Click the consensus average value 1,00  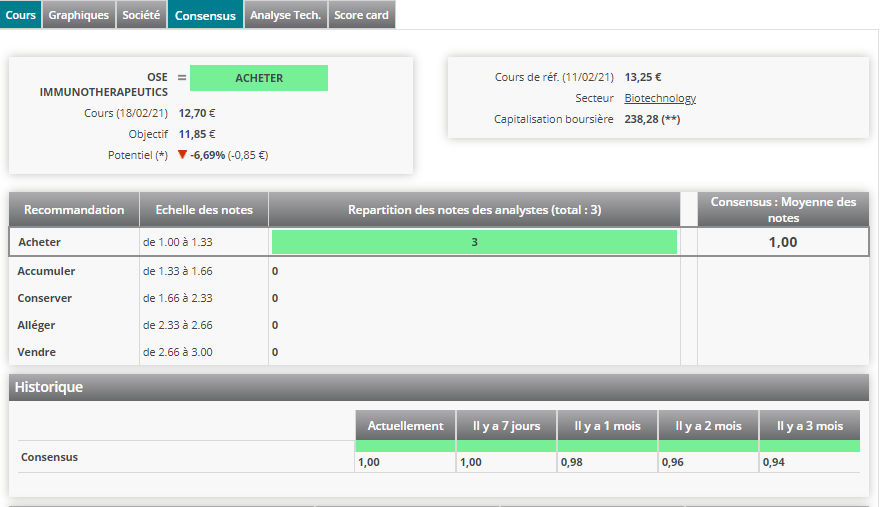[x=783, y=242]
